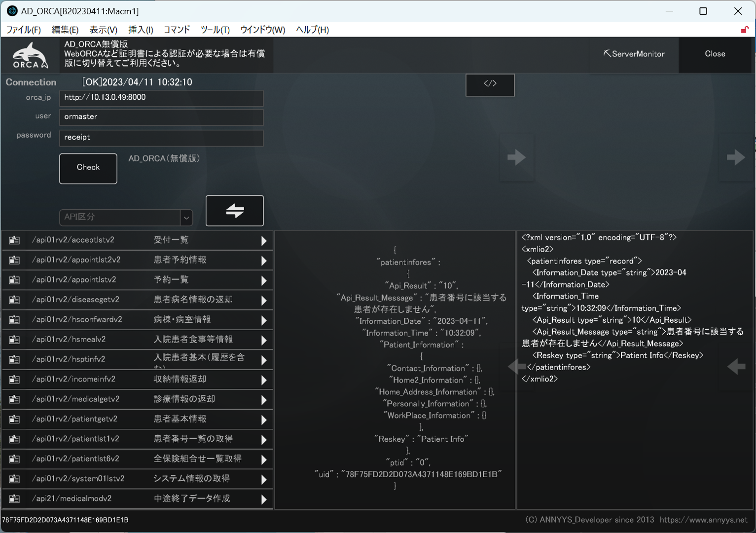
Task: Click clipboard icon for patientlst6v2 row
Action: 14,459
